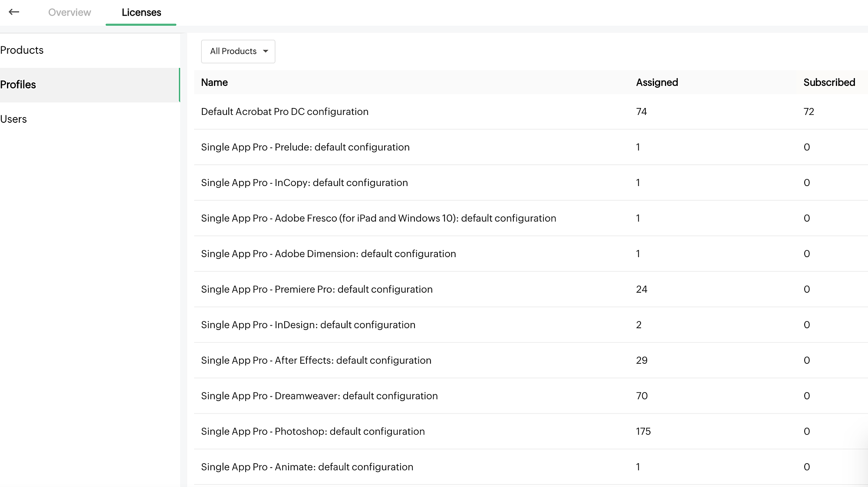The image size is (868, 487).
Task: Select the Licenses tab
Action: point(141,13)
